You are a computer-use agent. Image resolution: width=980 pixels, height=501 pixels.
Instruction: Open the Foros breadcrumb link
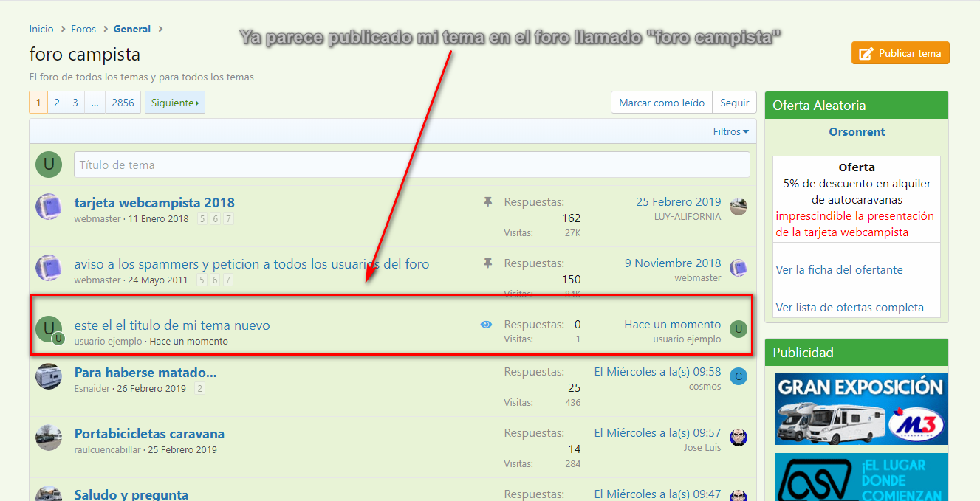coord(83,29)
